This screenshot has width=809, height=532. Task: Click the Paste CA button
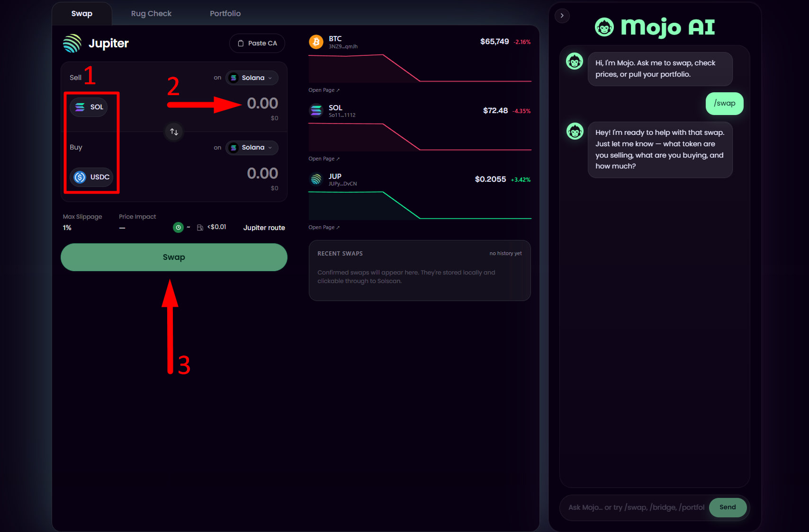[x=257, y=43]
